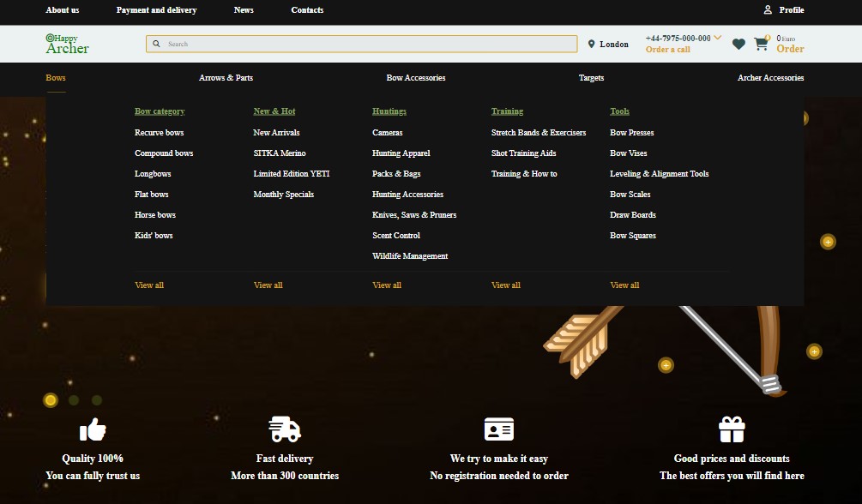
Task: Click the Good prices gift icon
Action: tap(732, 429)
